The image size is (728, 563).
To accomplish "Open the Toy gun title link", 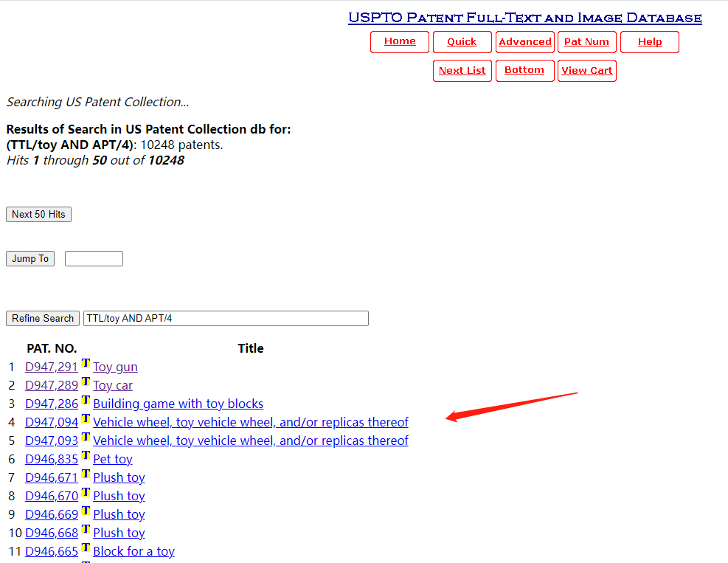I will (115, 367).
